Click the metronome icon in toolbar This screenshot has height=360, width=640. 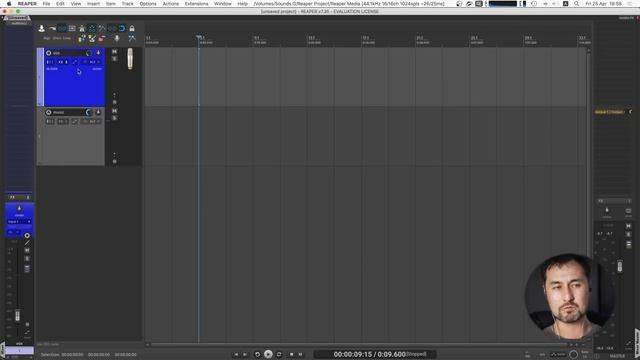point(82,28)
